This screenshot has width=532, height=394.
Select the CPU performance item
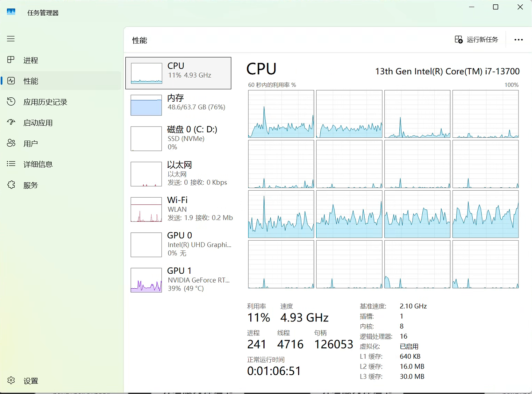click(178, 73)
